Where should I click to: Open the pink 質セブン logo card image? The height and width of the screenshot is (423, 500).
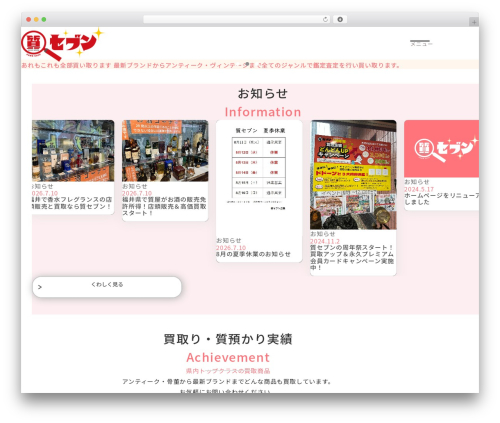click(441, 149)
